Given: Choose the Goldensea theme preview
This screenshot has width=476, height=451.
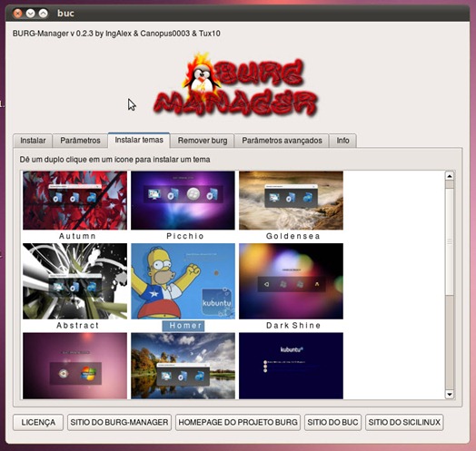Looking at the screenshot, I should (291, 201).
